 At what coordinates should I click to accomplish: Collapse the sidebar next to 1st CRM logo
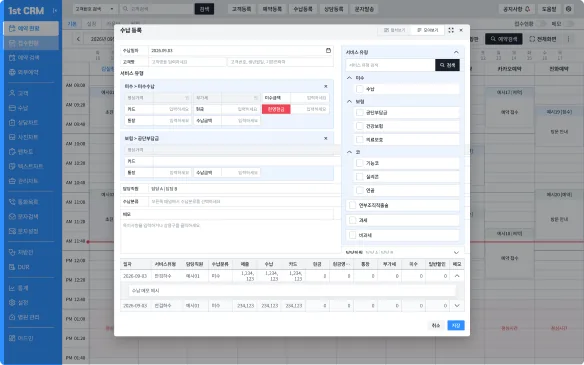coord(55,11)
